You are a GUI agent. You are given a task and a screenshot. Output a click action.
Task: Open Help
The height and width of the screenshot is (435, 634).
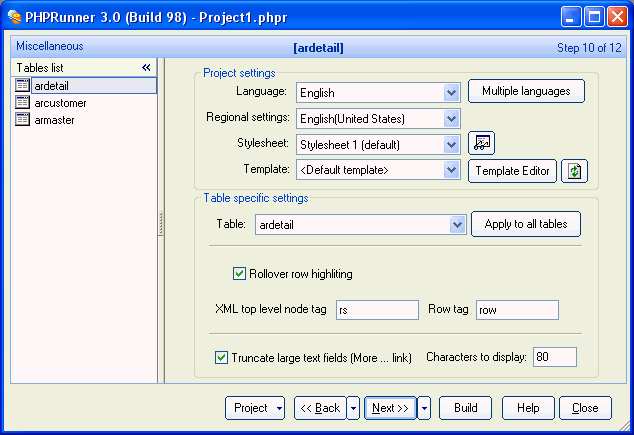tap(528, 408)
